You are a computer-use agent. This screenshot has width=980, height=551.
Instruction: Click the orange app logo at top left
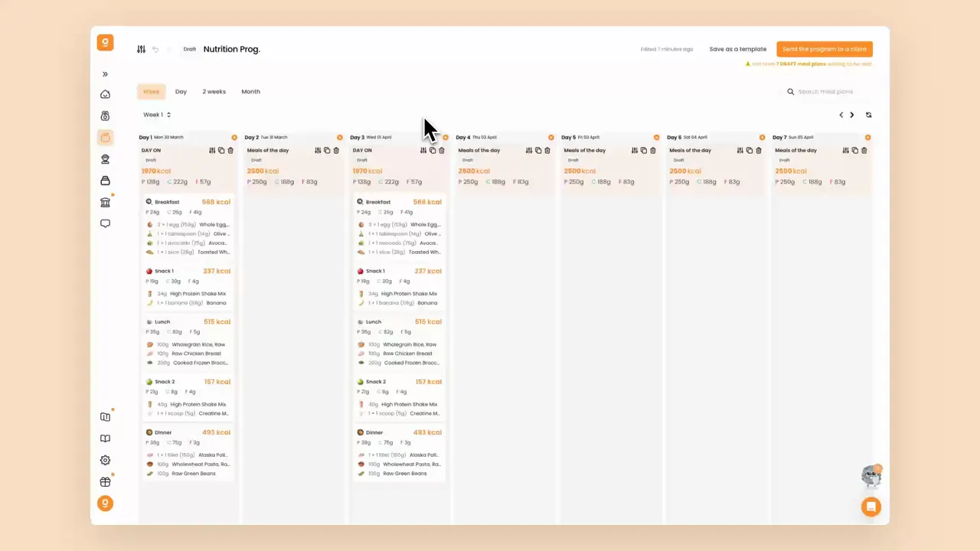point(105,42)
